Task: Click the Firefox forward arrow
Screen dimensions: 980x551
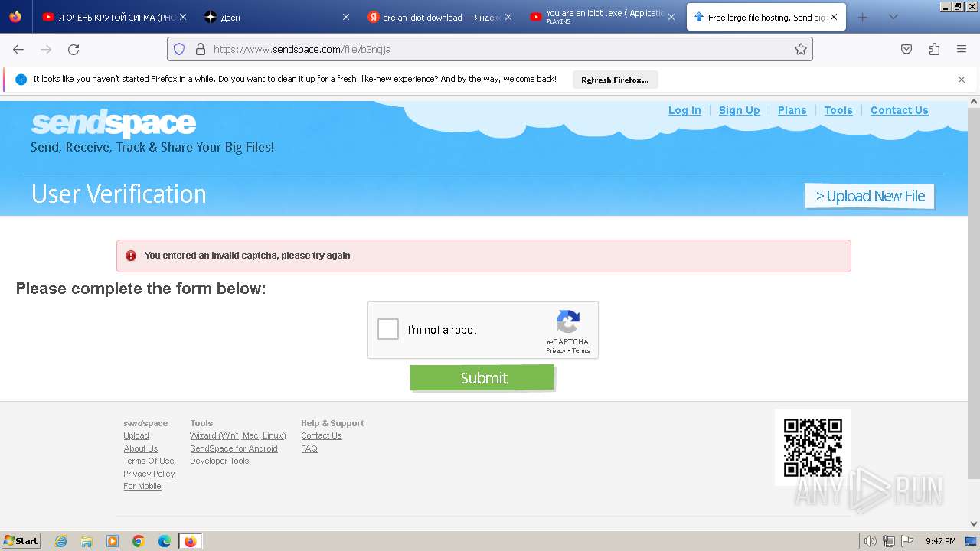Action: click(x=46, y=49)
